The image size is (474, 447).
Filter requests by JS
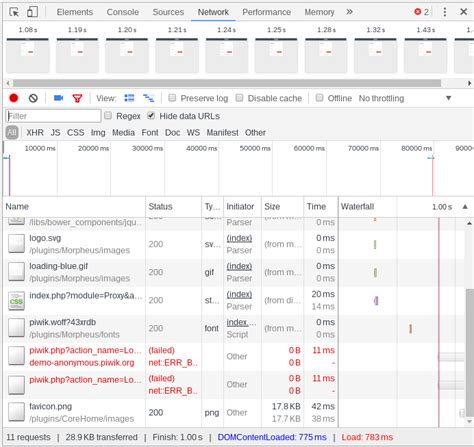click(x=55, y=133)
